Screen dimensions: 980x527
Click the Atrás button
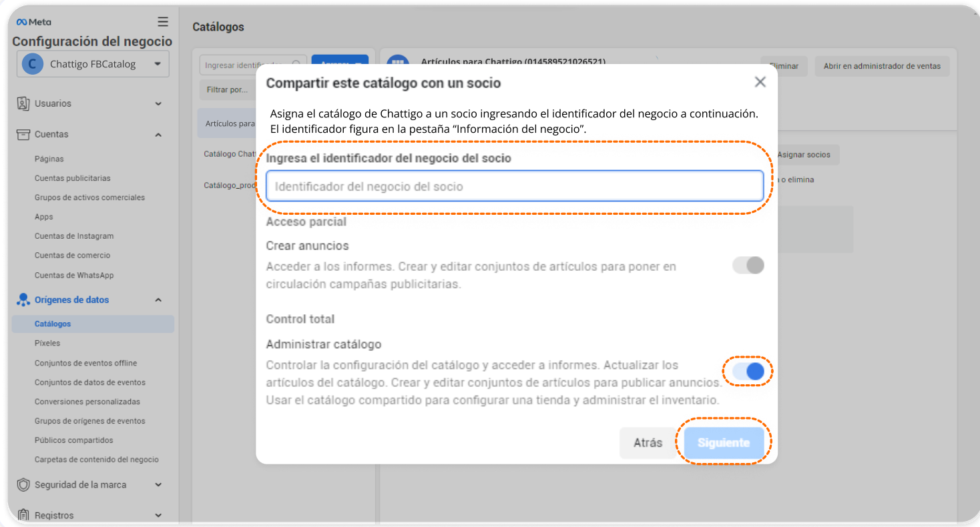click(648, 443)
